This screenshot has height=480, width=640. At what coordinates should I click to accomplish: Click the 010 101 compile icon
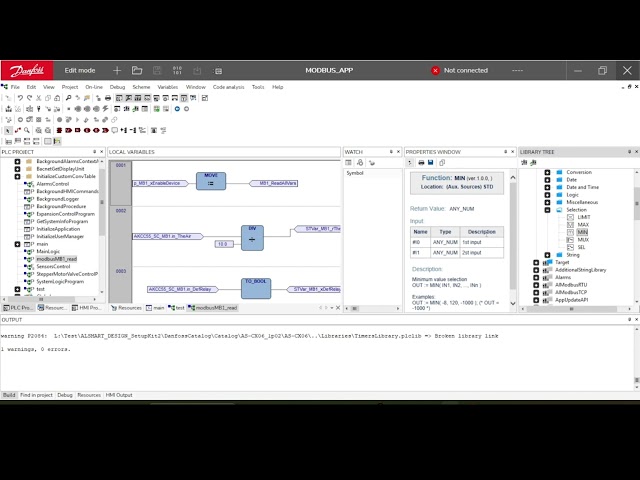click(177, 71)
